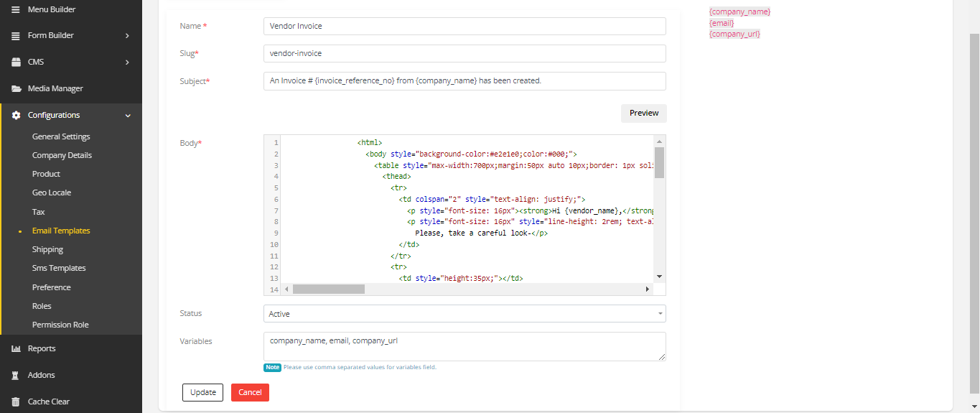Click the Update button
Image resolution: width=980 pixels, height=413 pixels.
pos(203,392)
